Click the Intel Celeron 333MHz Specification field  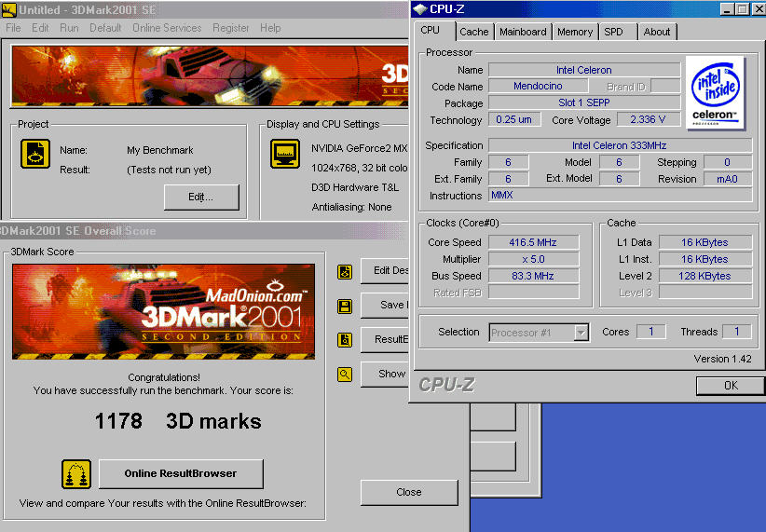click(x=620, y=145)
